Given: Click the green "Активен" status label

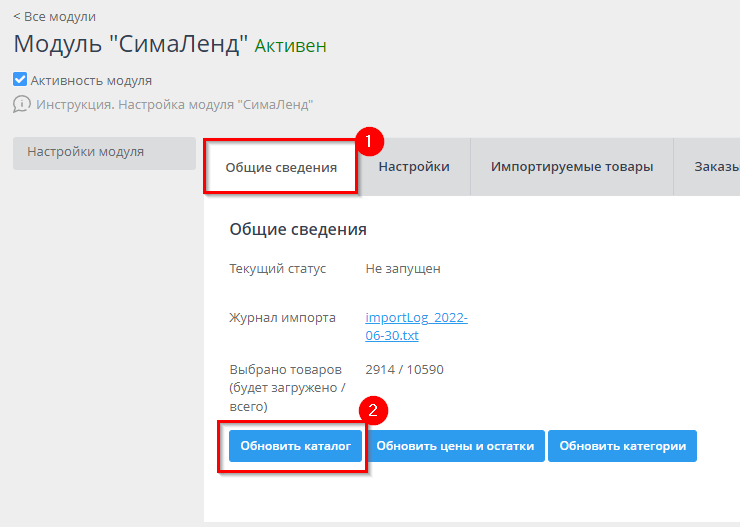Looking at the screenshot, I should pos(290,46).
